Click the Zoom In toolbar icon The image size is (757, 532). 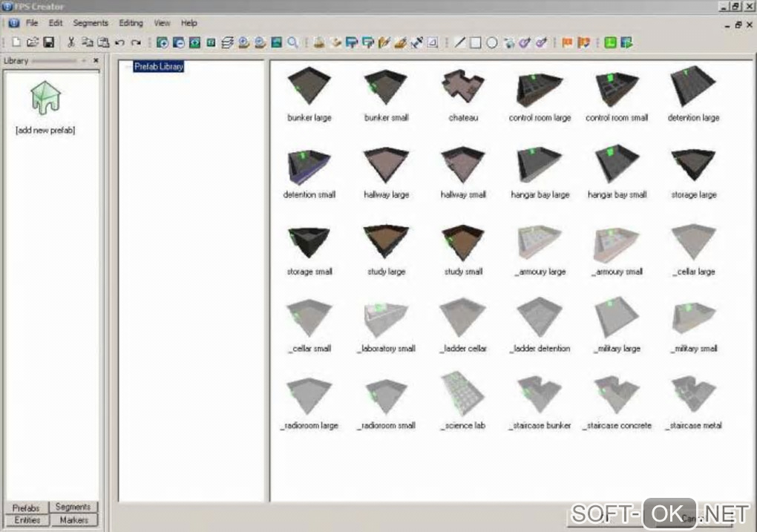(x=163, y=42)
